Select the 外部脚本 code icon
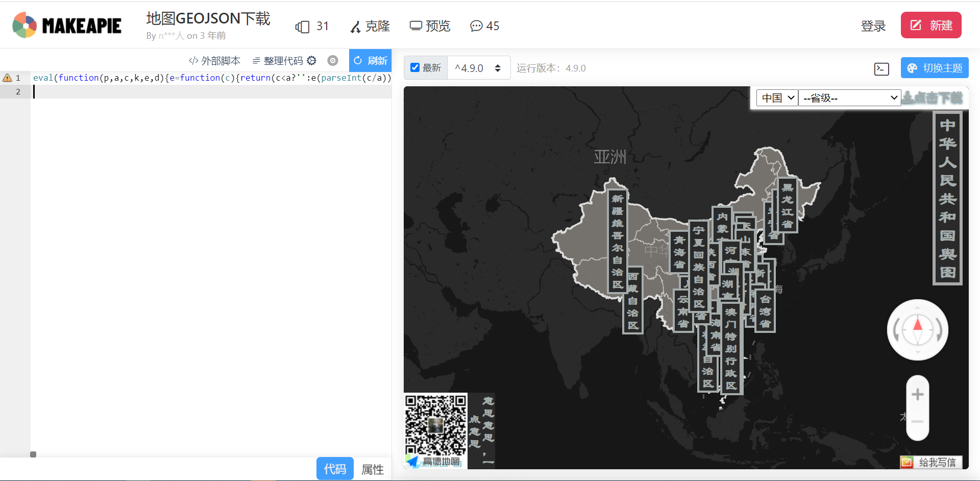The width and height of the screenshot is (980, 481). 193,60
